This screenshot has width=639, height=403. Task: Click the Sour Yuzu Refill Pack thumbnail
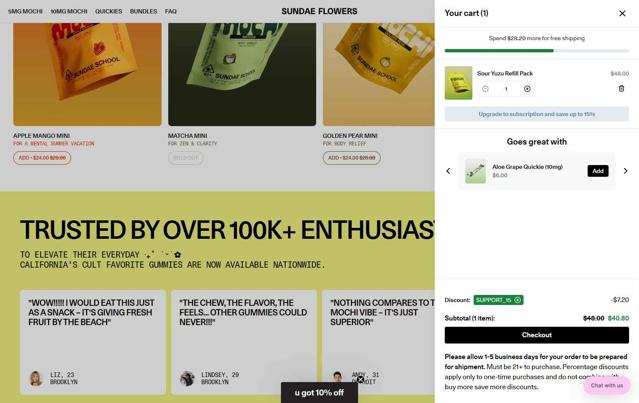pos(458,83)
